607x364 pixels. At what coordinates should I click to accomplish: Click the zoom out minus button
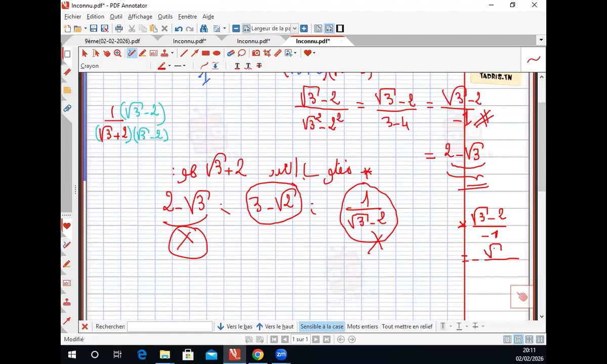pos(236,29)
